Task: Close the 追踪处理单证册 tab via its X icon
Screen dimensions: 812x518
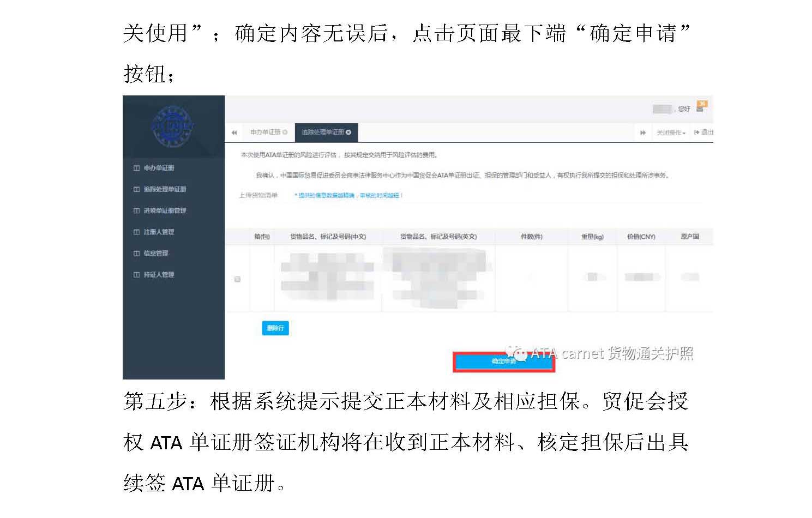Action: [348, 132]
